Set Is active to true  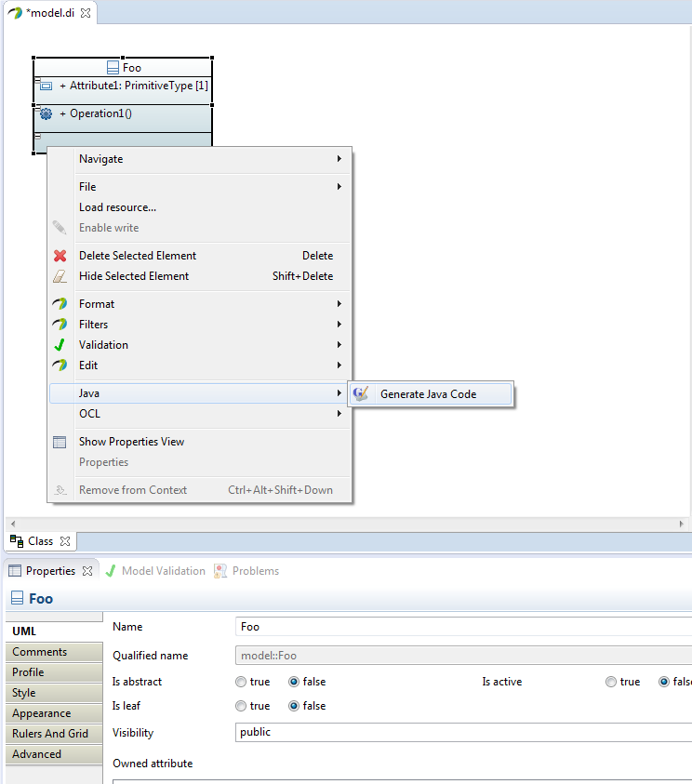pos(611,682)
